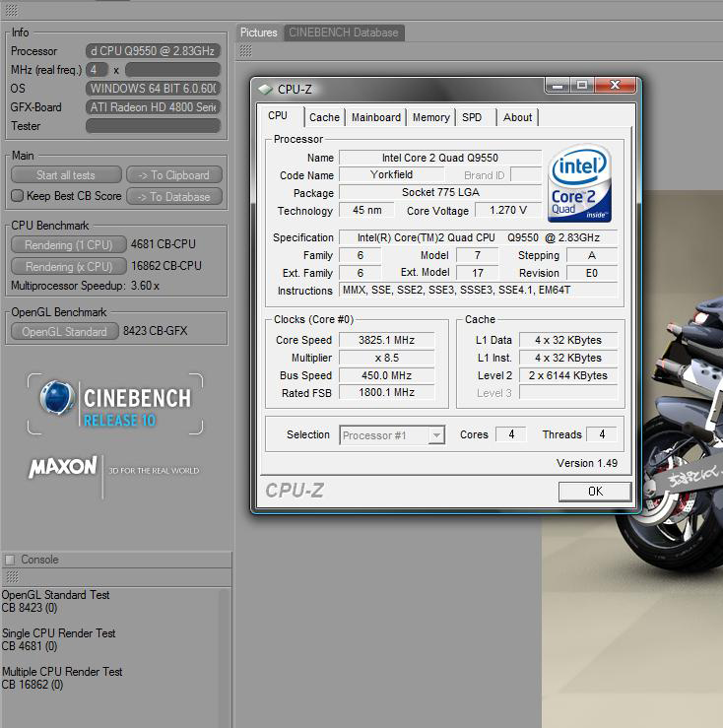Click the 4681 CB-CPU score
The width and height of the screenshot is (723, 728).
[x=163, y=244]
